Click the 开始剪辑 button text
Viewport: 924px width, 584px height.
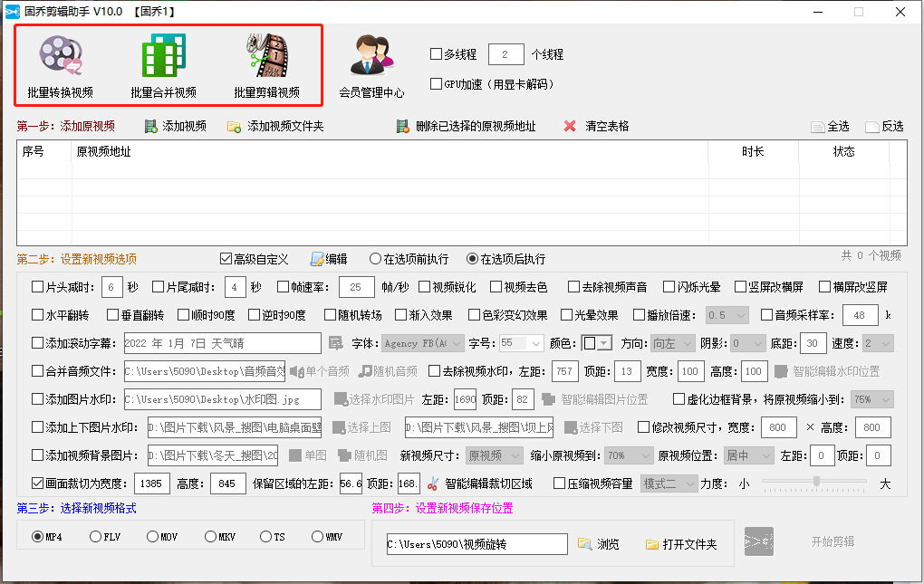(x=833, y=541)
